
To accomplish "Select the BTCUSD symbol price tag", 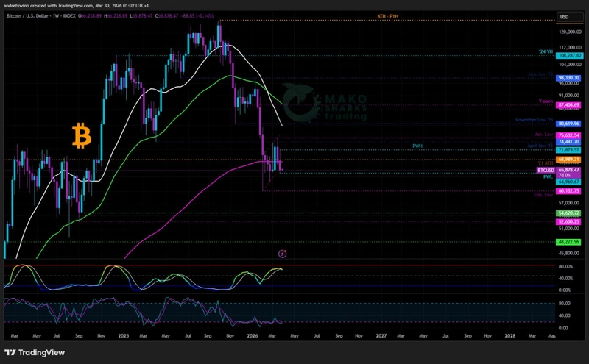I will pyautogui.click(x=569, y=170).
